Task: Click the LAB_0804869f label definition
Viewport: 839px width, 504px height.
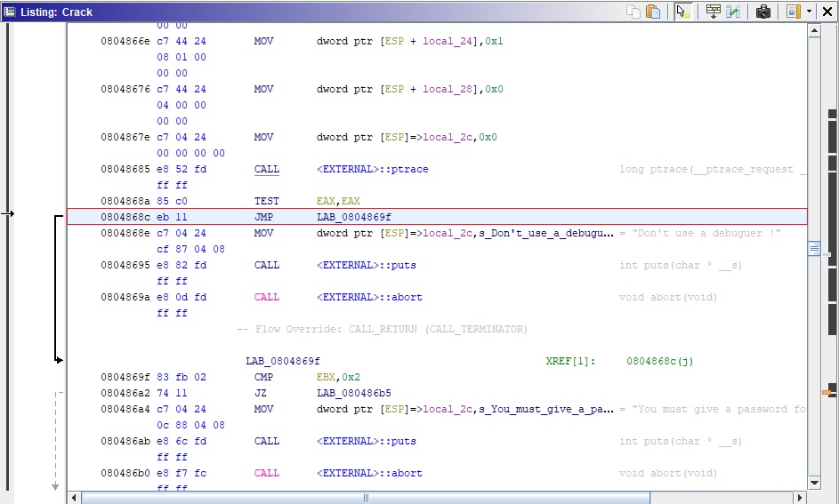Action: tap(283, 361)
